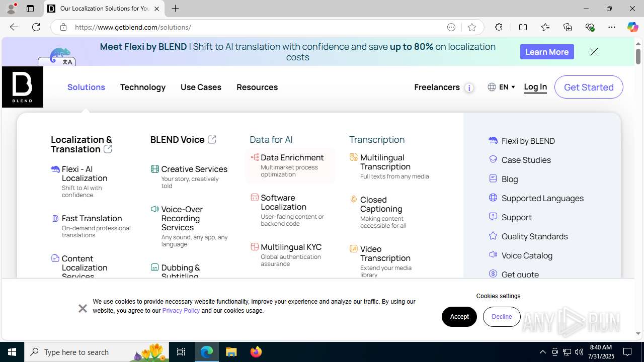The image size is (644, 362).
Task: Click the Freelancers info icon
Action: pyautogui.click(x=469, y=88)
